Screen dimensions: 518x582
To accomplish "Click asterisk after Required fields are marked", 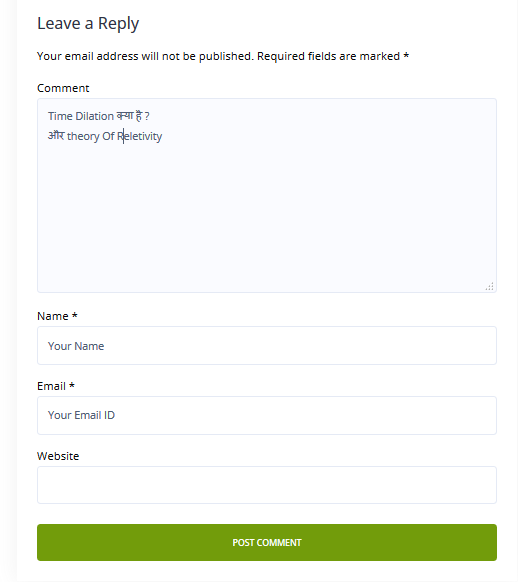I will (x=406, y=55).
